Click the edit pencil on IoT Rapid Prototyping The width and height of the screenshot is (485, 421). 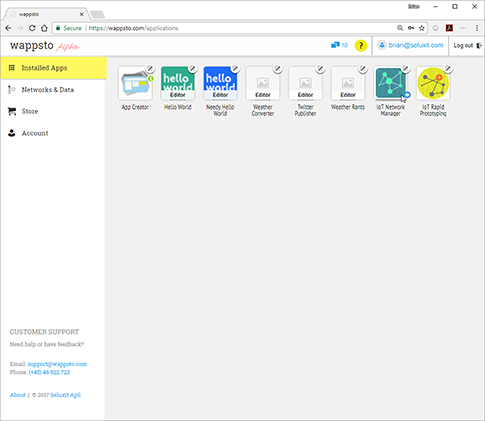448,69
